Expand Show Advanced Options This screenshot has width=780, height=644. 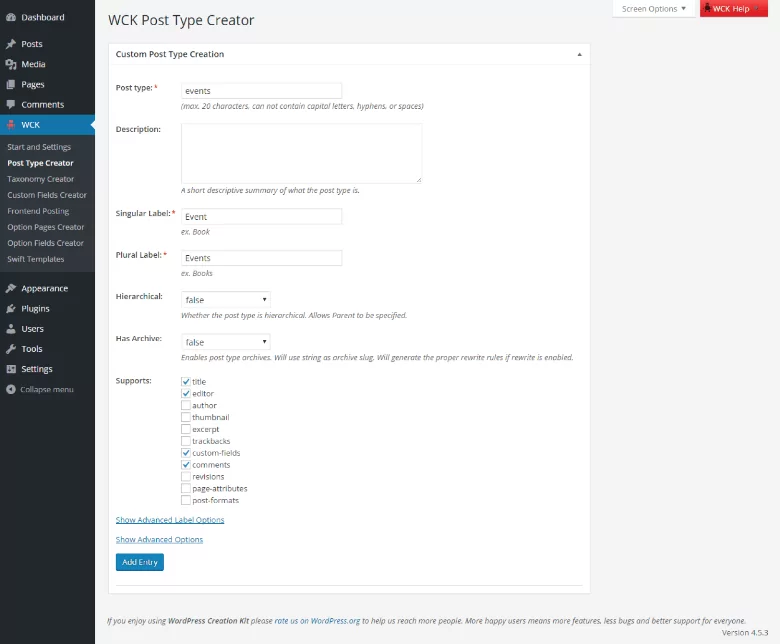[159, 540]
